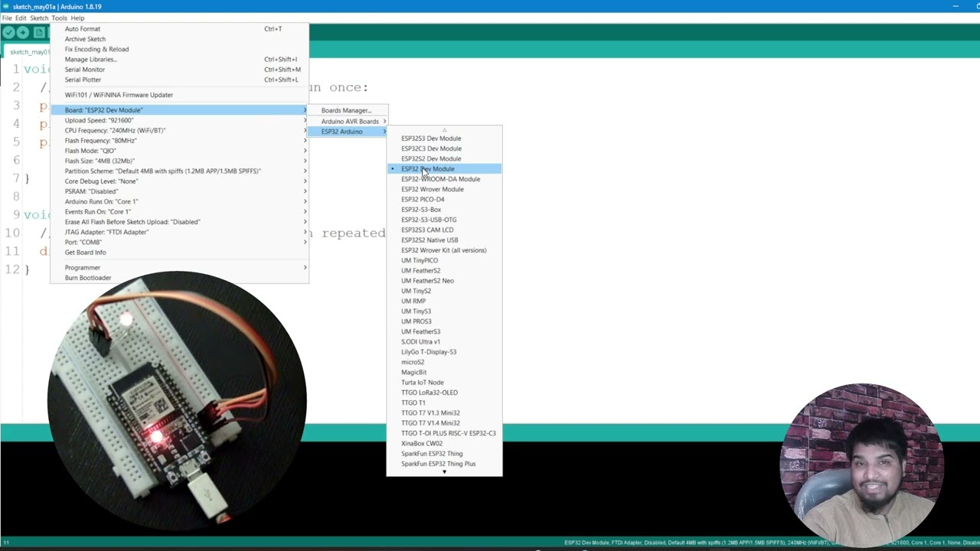Select ESP32 Wrover Module board
This screenshot has height=551, width=980.
pyautogui.click(x=444, y=189)
